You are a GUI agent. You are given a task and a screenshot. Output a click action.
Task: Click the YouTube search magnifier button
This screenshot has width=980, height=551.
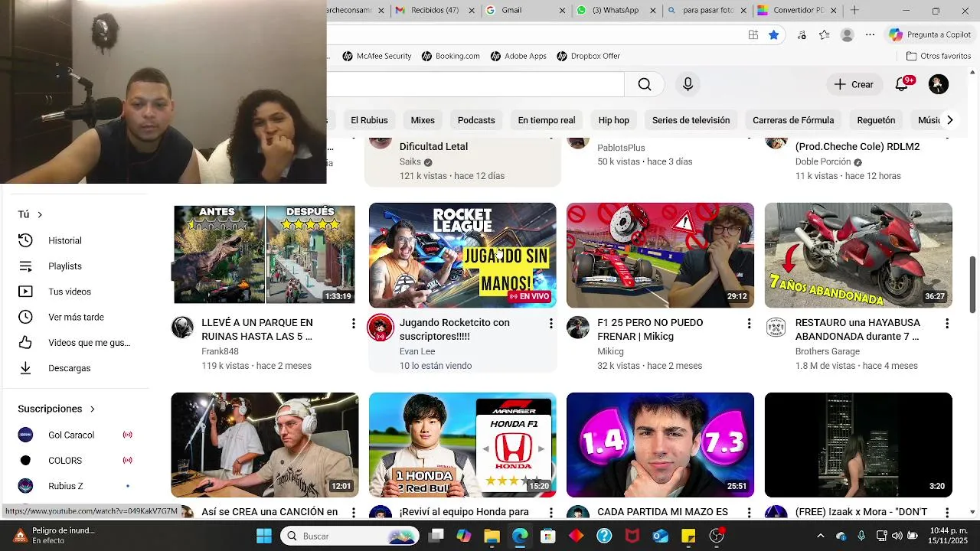pos(644,84)
